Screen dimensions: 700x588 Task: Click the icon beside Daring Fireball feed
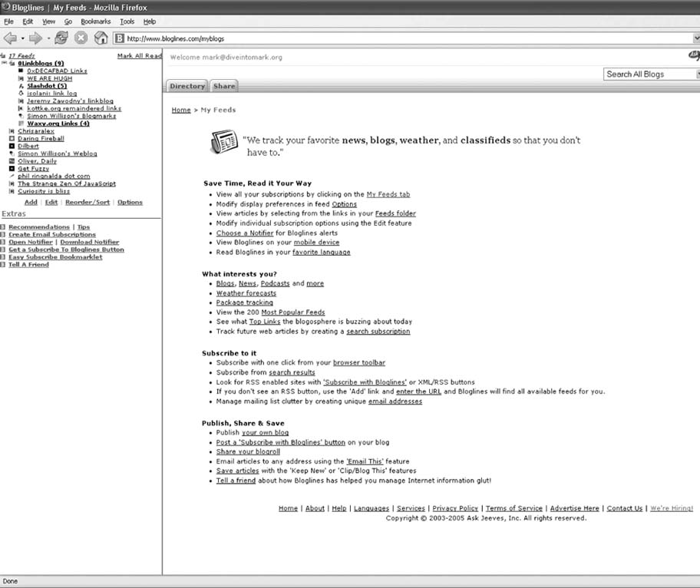[12, 138]
